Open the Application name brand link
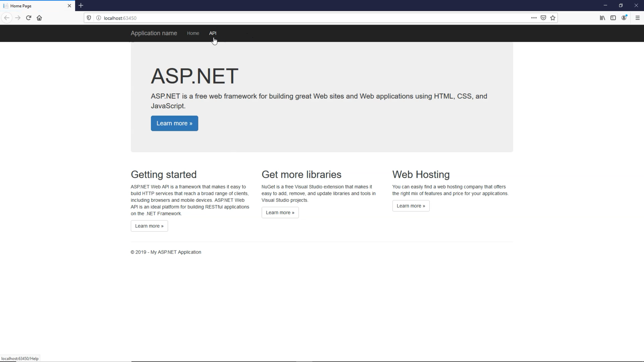This screenshot has height=362, width=644. [x=154, y=33]
